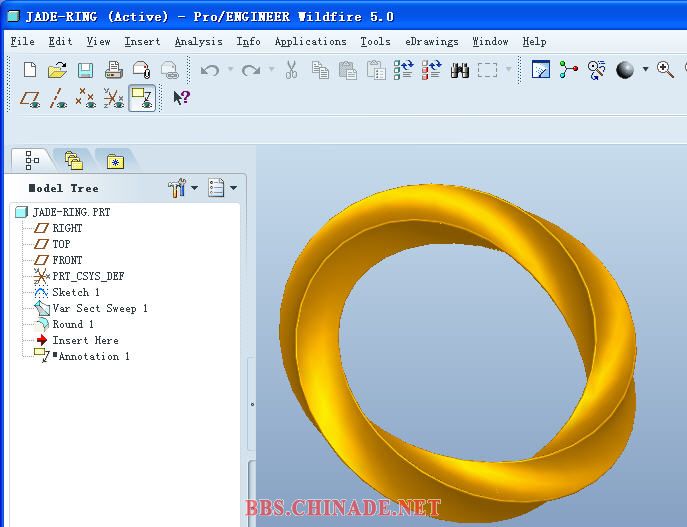Open display style dropdown beside sphere
687x527 pixels.
click(x=645, y=69)
